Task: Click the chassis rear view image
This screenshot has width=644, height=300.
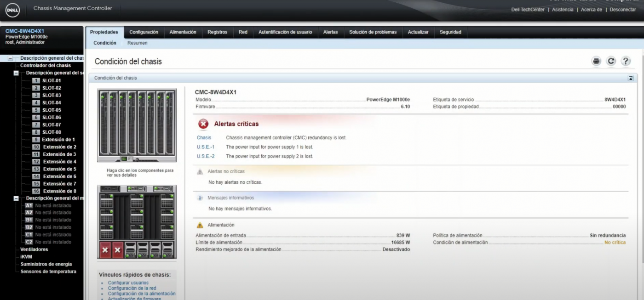Action: (137, 222)
